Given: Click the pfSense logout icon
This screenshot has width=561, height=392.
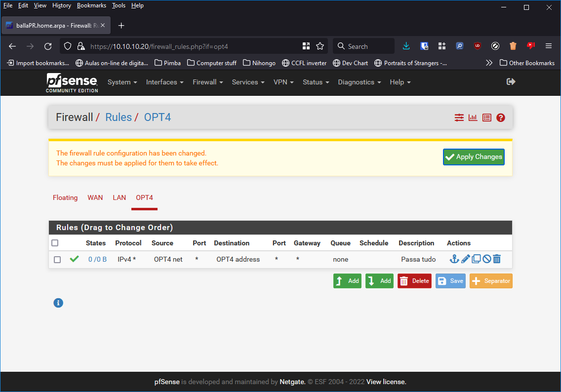Looking at the screenshot, I should coord(511,81).
